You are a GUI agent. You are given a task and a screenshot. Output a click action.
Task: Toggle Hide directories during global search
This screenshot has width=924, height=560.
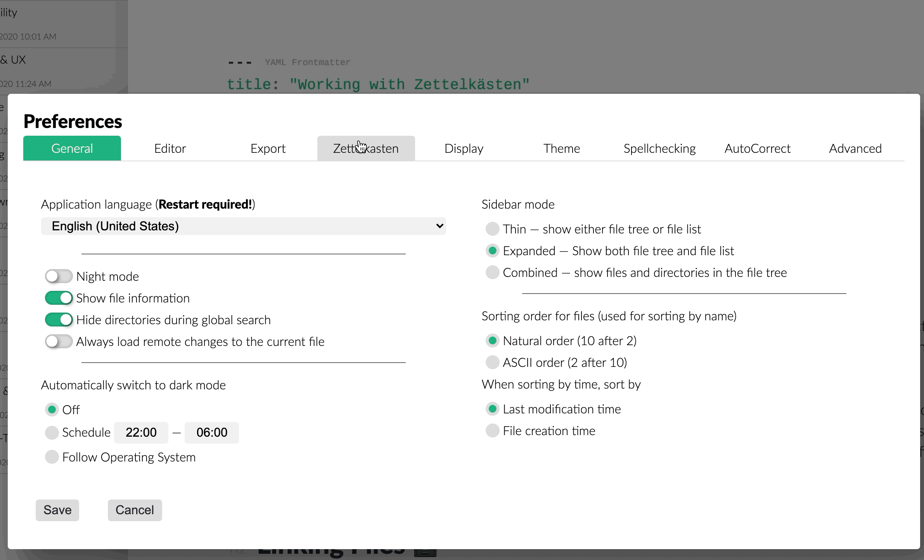59,320
